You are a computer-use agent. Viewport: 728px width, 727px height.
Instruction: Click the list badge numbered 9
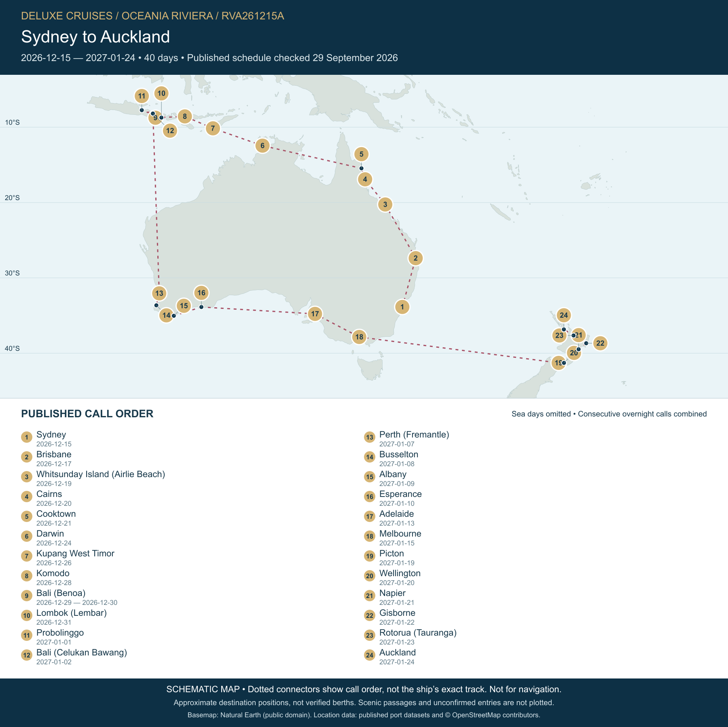click(x=27, y=596)
